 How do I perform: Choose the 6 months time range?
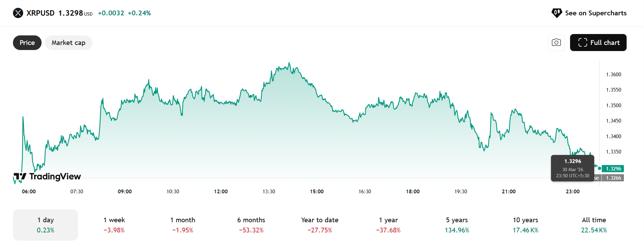pyautogui.click(x=251, y=225)
